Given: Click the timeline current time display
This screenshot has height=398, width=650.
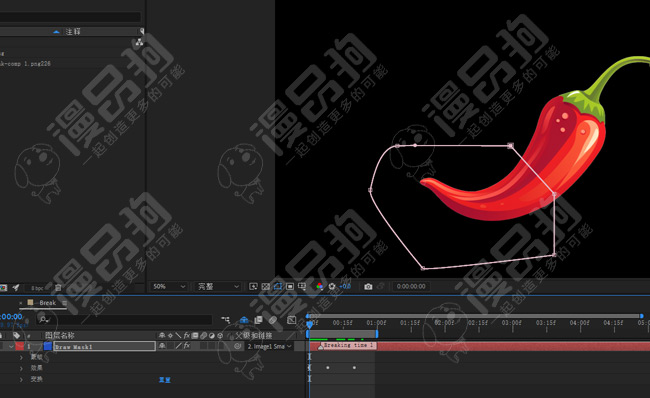Looking at the screenshot, I should pos(11,317).
